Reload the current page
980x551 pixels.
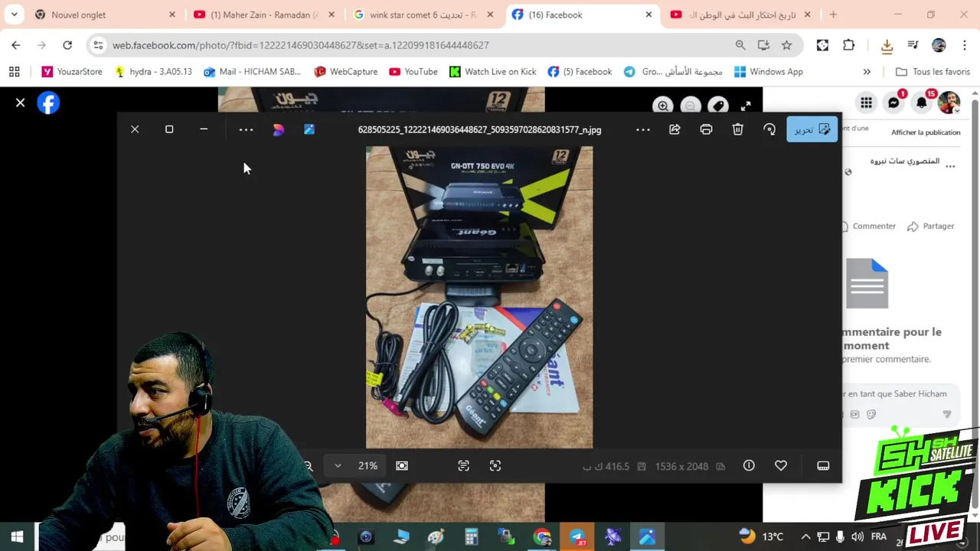67,45
